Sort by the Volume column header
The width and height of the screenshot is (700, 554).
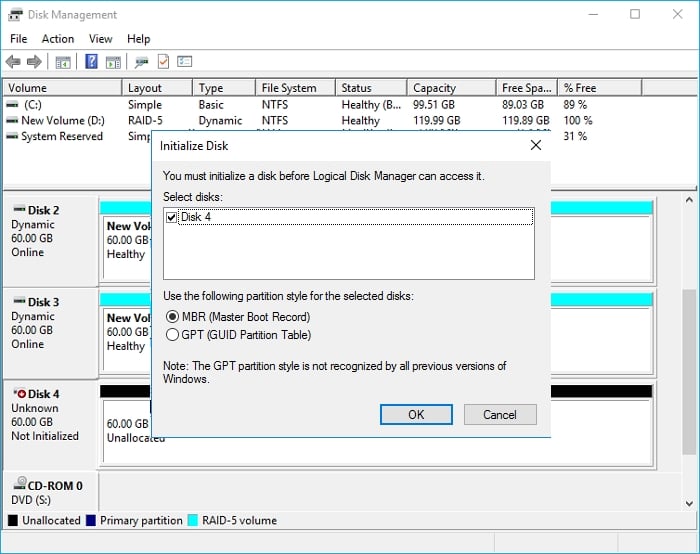pyautogui.click(x=60, y=88)
